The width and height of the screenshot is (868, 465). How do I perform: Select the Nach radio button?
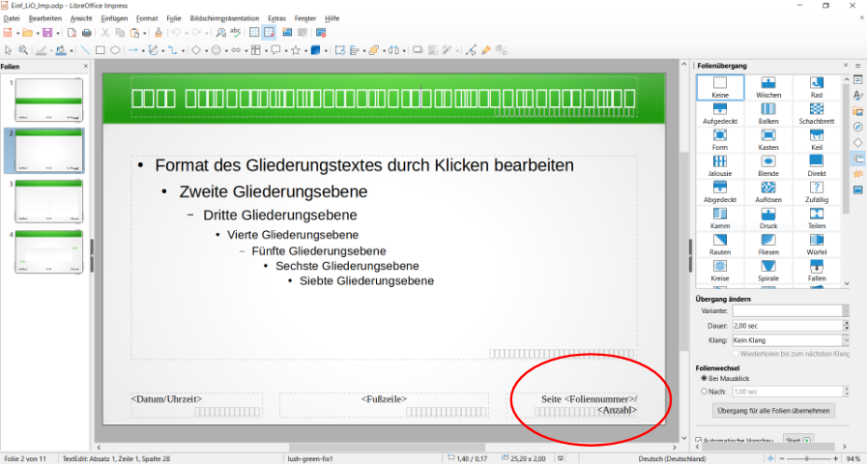point(705,392)
